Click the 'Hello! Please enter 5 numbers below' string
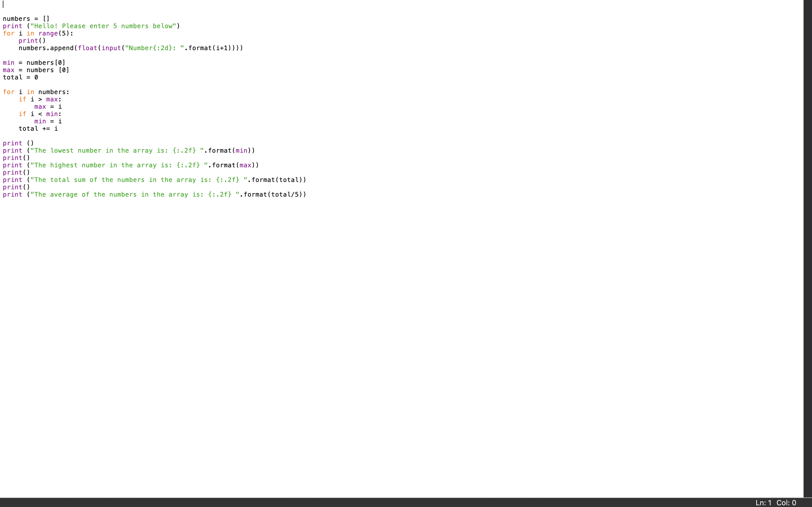Image resolution: width=812 pixels, height=507 pixels. click(x=103, y=26)
